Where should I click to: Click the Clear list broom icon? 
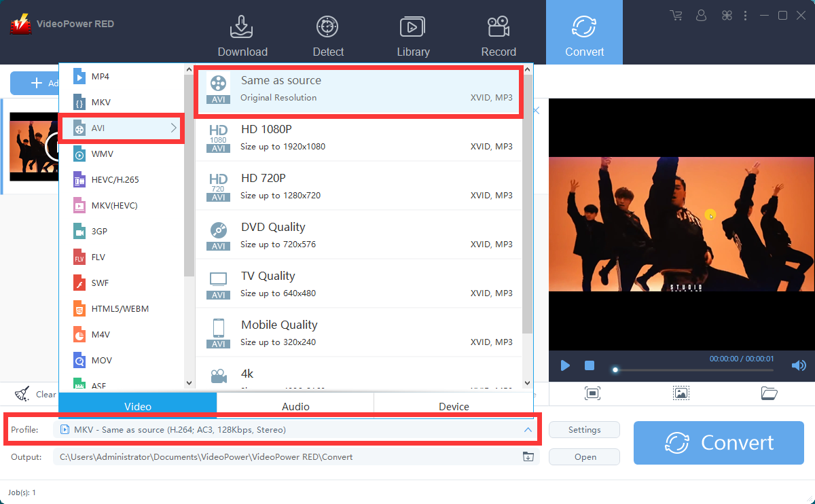click(22, 394)
